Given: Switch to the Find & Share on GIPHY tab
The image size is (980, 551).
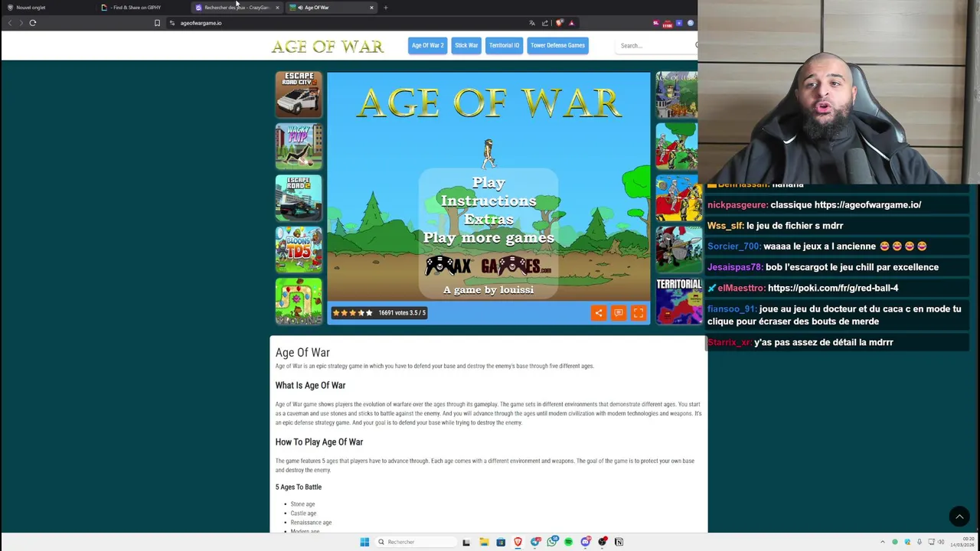Looking at the screenshot, I should point(142,8).
